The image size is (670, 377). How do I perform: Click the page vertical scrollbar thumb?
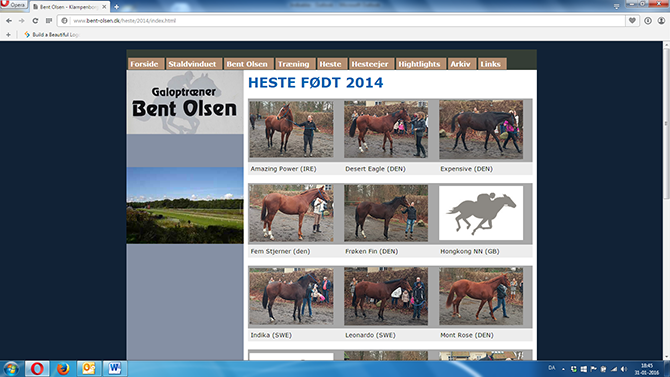coord(666,123)
